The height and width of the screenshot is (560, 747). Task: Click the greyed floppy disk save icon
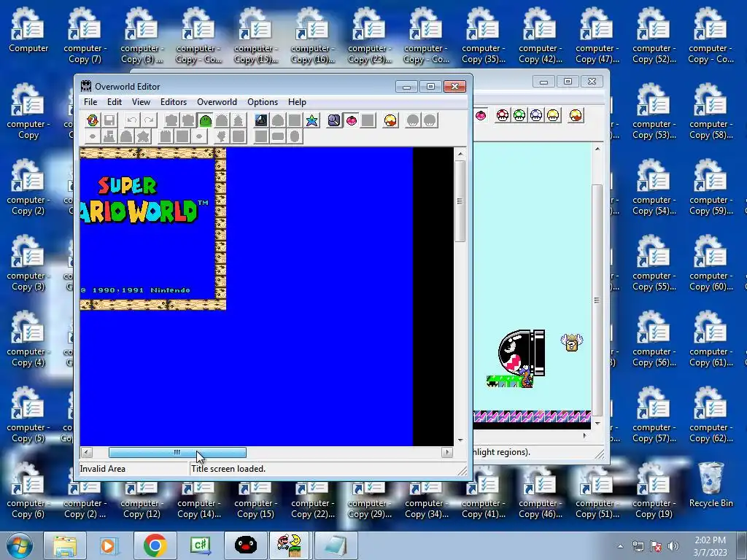click(x=109, y=120)
